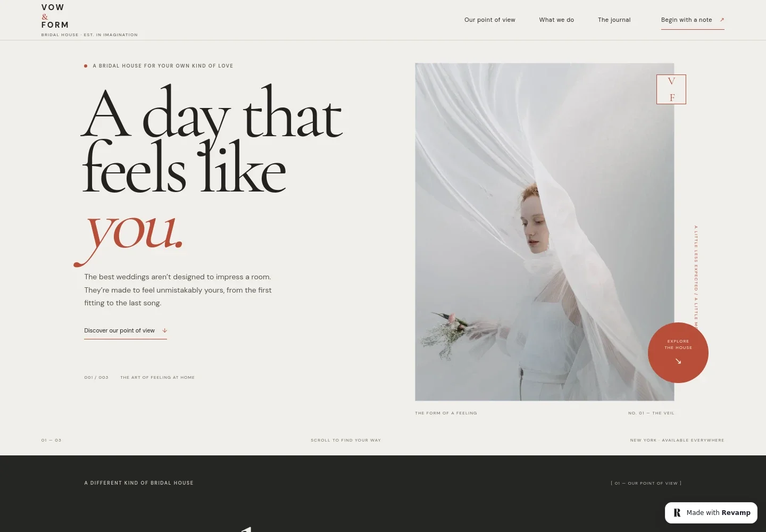Image resolution: width=766 pixels, height=532 pixels.
Task: Click the 'Begin with a note' link
Action: 693,20
